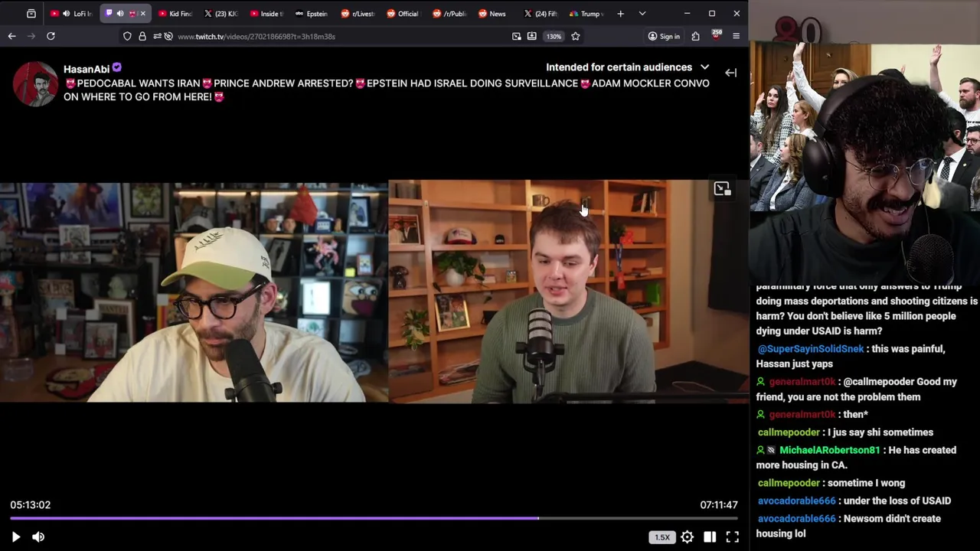Click generalmart0k in 'then*' message
Image resolution: width=980 pixels, height=551 pixels.
pyautogui.click(x=802, y=415)
